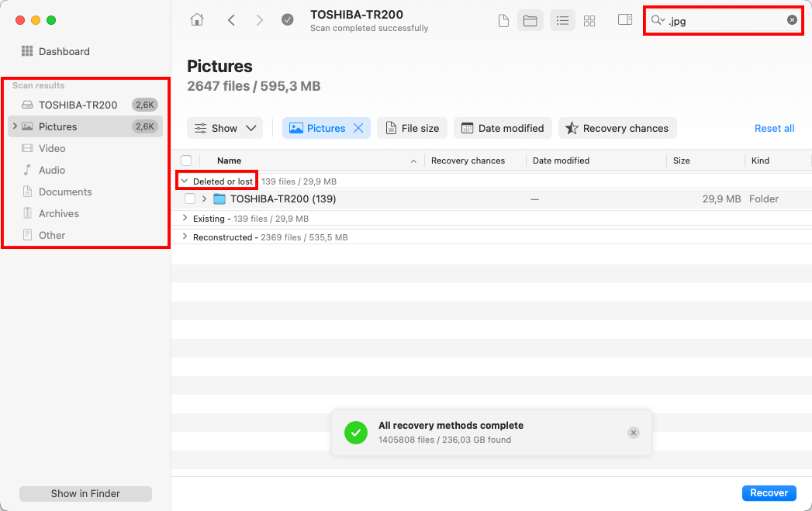The width and height of the screenshot is (812, 511).
Task: Remove the Pictures filter chip
Action: 358,129
